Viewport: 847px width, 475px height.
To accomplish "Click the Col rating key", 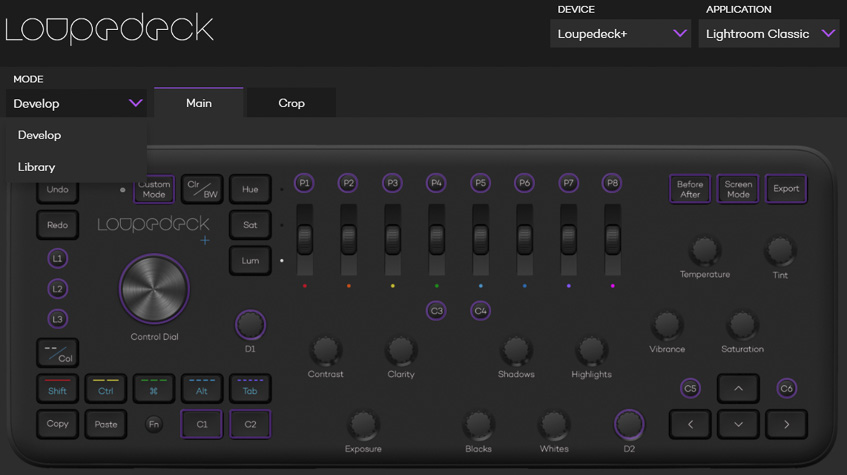I will pyautogui.click(x=57, y=353).
